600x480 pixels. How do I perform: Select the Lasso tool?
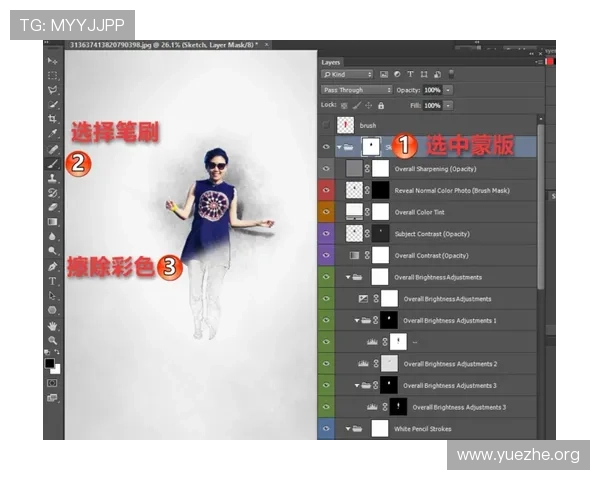52,90
